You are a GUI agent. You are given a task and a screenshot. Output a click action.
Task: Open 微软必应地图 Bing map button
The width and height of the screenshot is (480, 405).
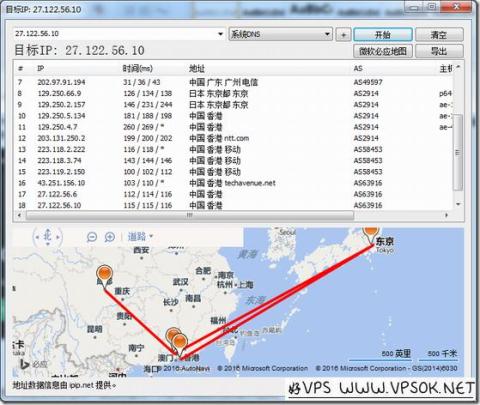(383, 51)
